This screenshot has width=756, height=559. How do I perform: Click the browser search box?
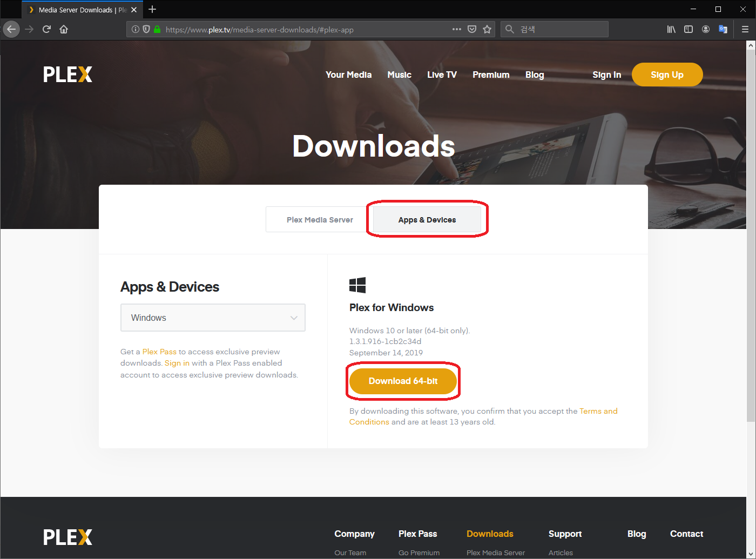555,29
